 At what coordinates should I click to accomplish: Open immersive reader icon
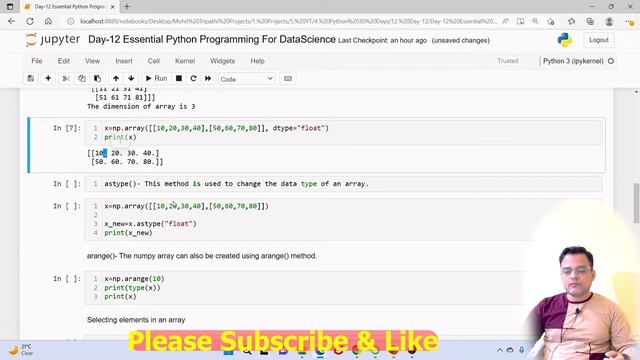pos(520,21)
